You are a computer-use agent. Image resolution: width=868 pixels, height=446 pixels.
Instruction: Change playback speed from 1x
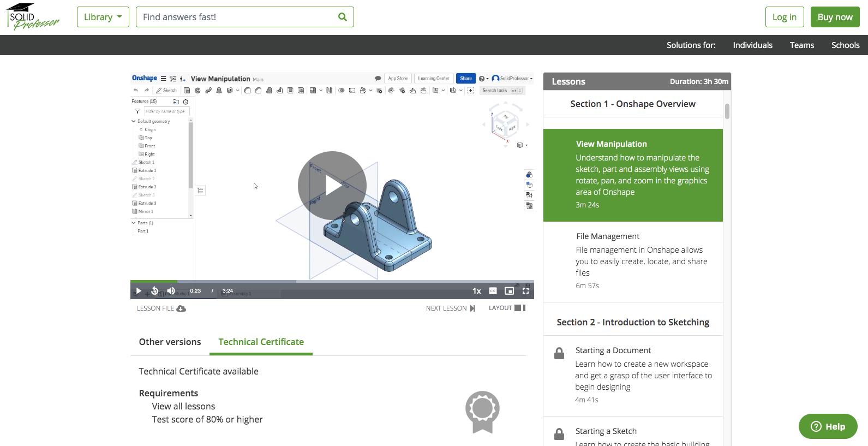(476, 291)
